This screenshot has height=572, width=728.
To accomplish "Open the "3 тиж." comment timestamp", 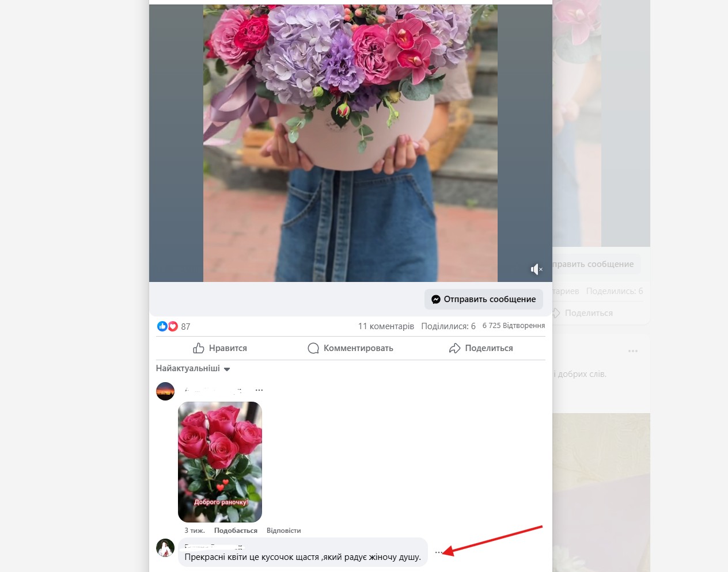I will [x=194, y=531].
